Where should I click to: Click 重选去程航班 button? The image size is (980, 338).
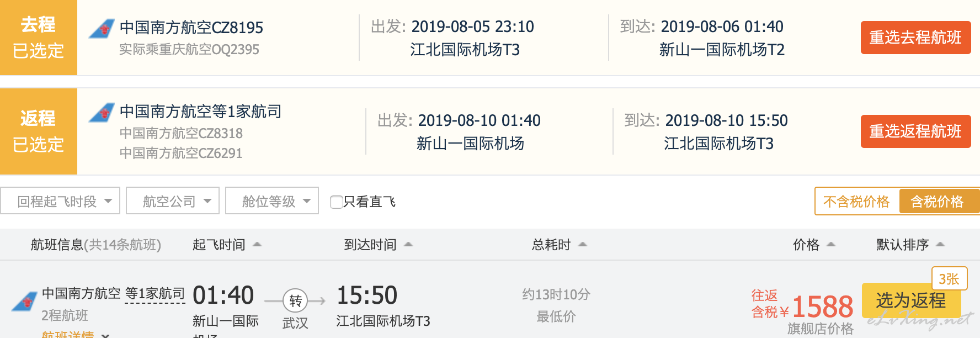(x=915, y=38)
